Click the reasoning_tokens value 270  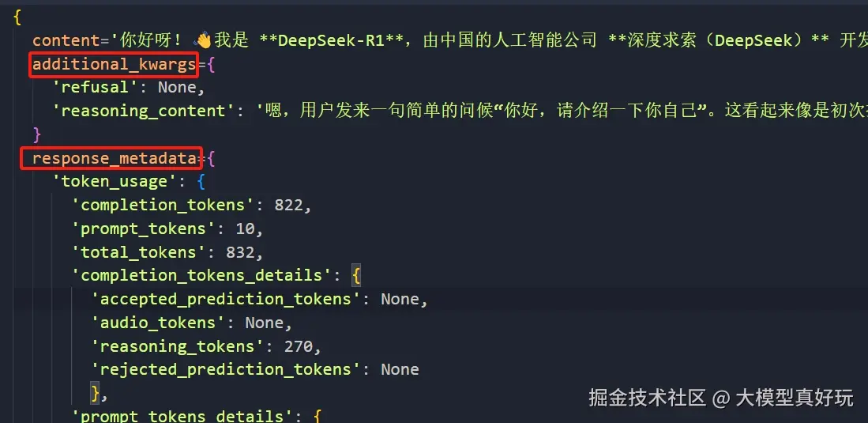pyautogui.click(x=299, y=346)
